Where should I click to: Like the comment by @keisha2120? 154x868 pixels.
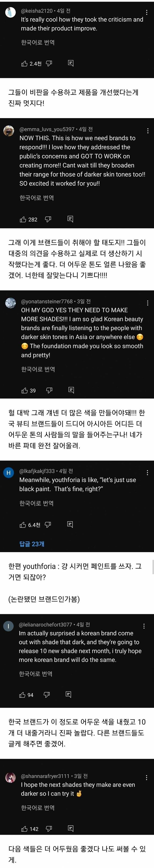25,64
